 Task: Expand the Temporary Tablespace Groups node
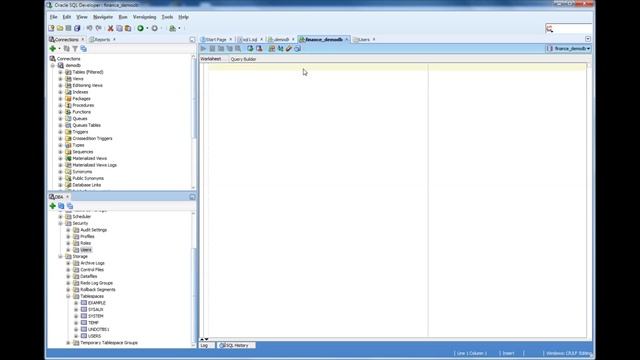68,343
